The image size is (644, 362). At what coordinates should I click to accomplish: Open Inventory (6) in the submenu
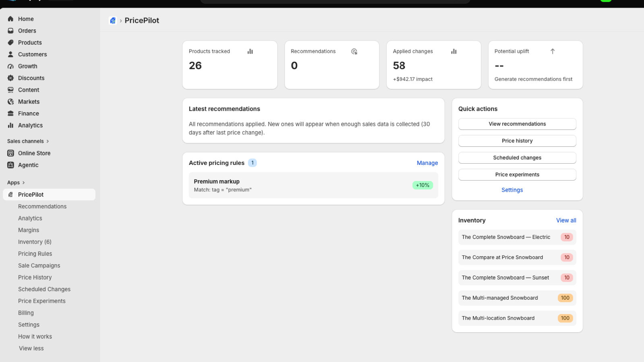coord(35,242)
